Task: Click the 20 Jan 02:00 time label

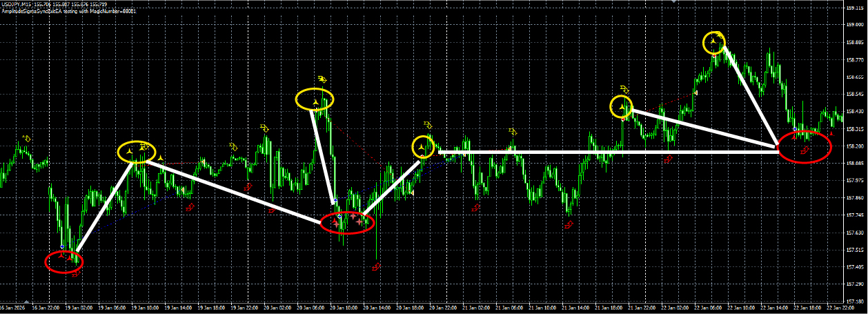Action: 277,308
